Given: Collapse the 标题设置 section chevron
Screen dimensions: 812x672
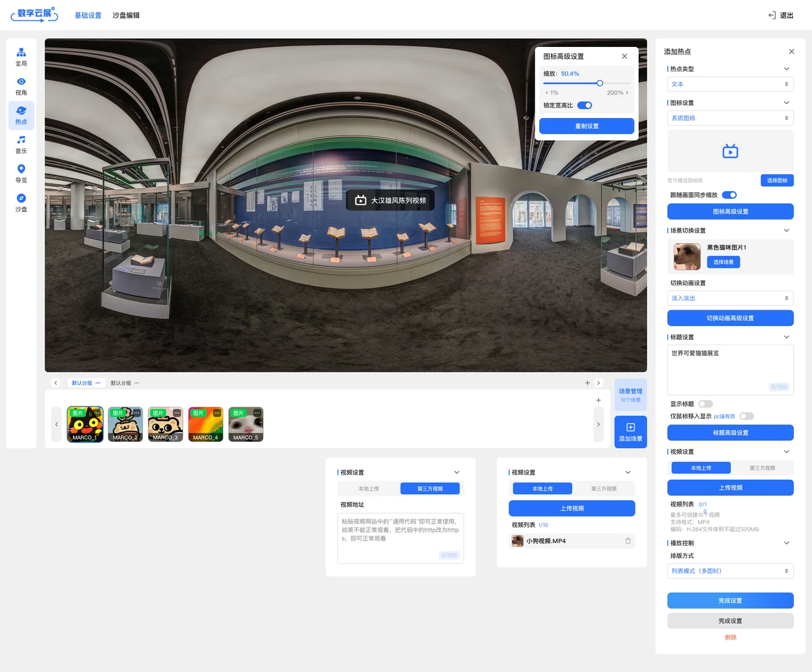Looking at the screenshot, I should click(787, 337).
